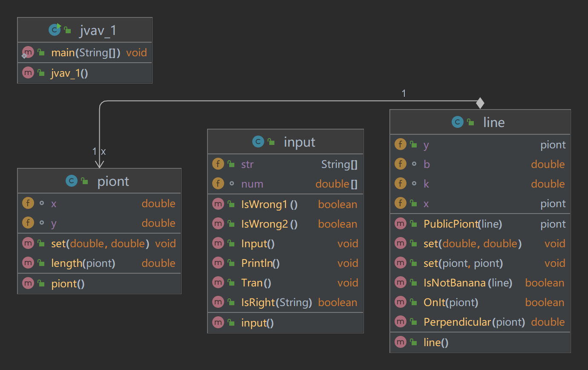Viewport: 588px width, 370px height.
Task: Click the input class title header
Action: coord(299,142)
